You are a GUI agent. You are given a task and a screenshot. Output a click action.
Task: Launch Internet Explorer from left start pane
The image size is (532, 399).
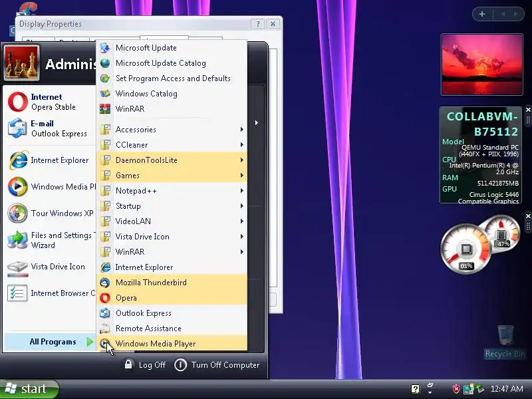click(51, 160)
